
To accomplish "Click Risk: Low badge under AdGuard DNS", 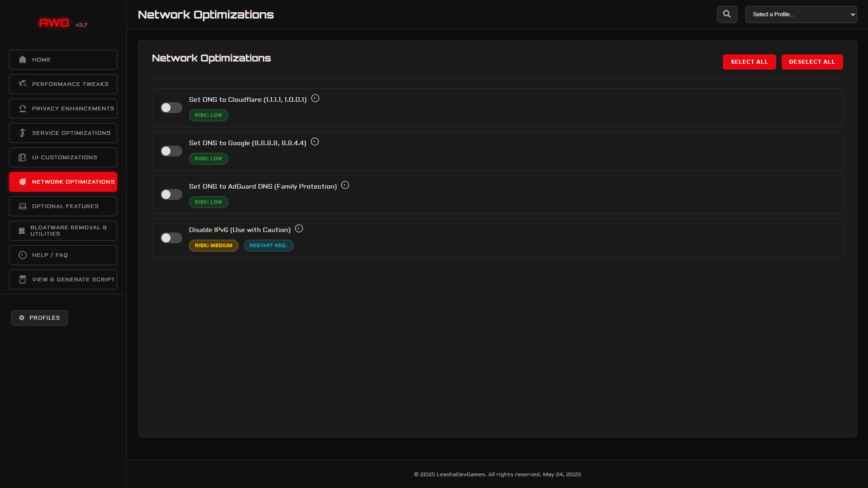I will (209, 202).
